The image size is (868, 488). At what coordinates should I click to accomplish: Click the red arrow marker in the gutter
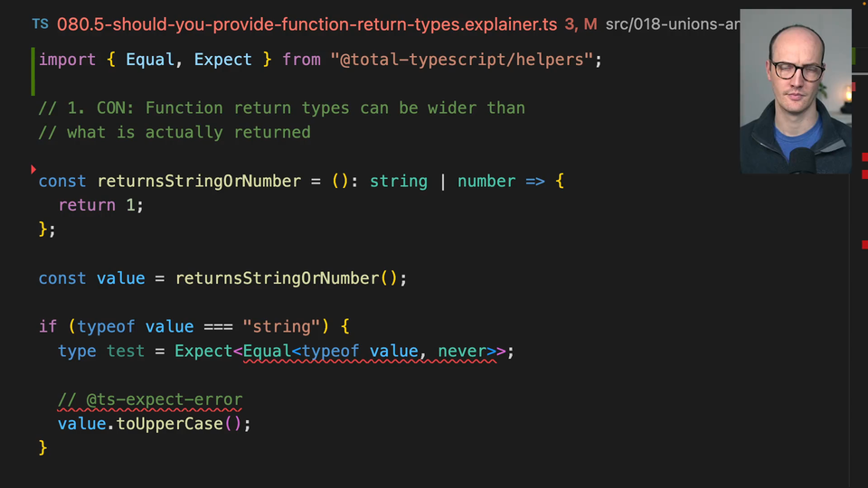tap(33, 169)
